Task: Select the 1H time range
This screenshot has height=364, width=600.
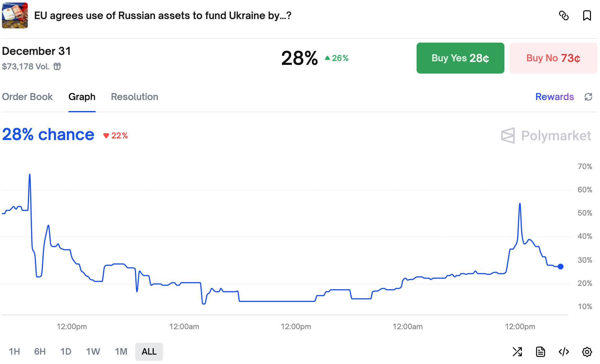Action: coord(14,352)
